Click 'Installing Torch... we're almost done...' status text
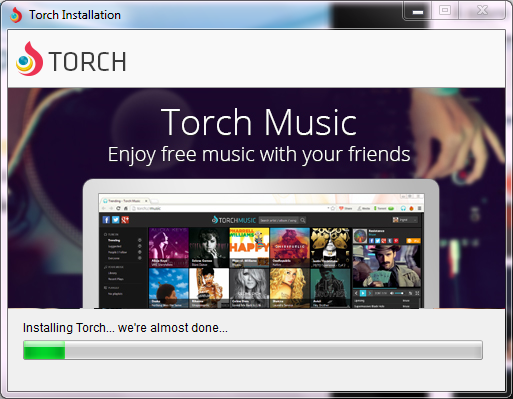The height and width of the screenshot is (399, 513). click(125, 328)
